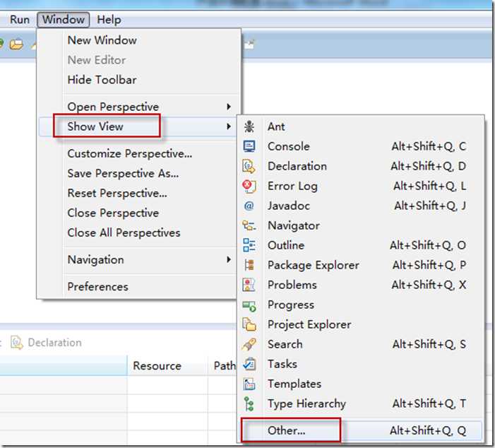Viewport: 495px width, 448px height.
Task: Click the Error Log red icon
Action: (x=249, y=186)
